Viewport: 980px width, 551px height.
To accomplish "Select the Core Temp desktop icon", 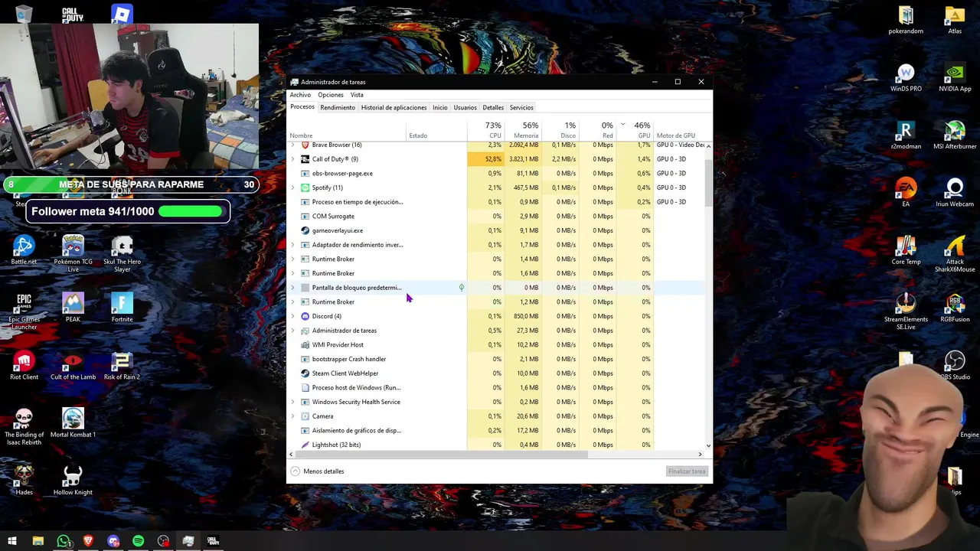I will click(906, 250).
